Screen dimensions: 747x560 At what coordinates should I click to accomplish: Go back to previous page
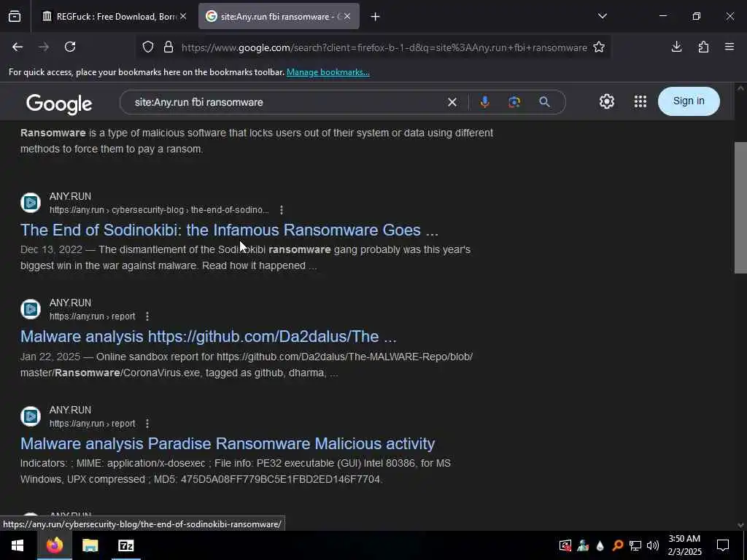tap(18, 47)
